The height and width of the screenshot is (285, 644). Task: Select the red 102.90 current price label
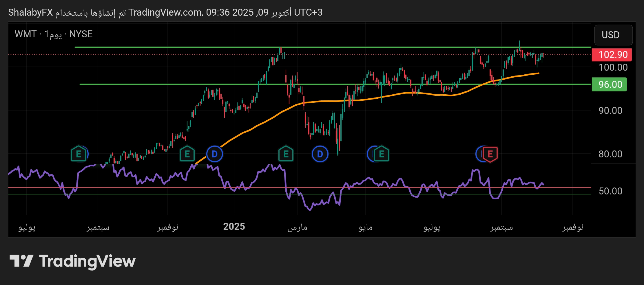(x=612, y=55)
